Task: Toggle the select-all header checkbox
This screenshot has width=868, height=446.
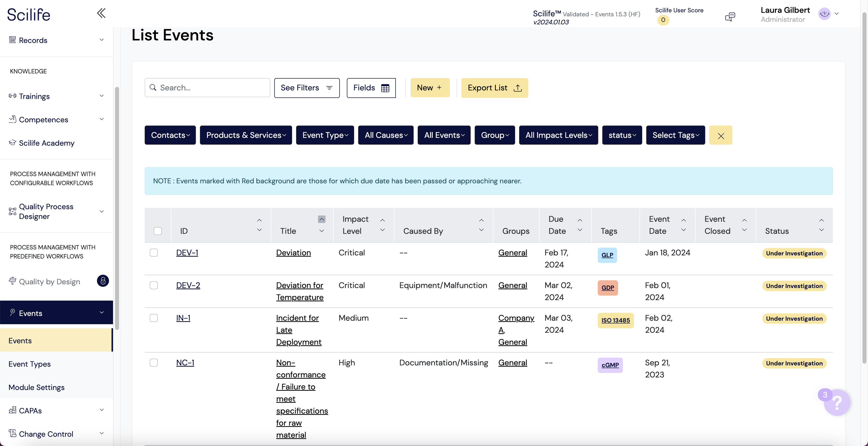Action: pyautogui.click(x=157, y=231)
